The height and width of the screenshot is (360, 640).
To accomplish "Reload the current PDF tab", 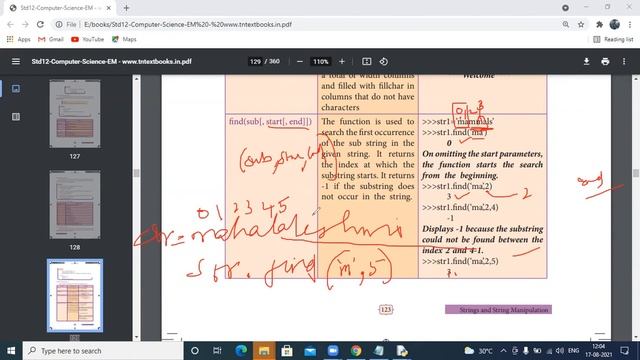I will [40, 24].
